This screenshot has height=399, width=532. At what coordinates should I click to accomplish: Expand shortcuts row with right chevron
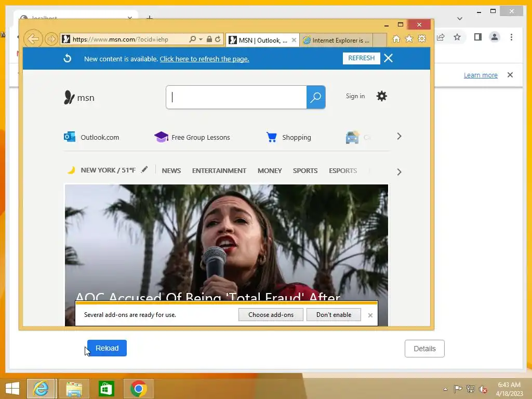pyautogui.click(x=399, y=137)
